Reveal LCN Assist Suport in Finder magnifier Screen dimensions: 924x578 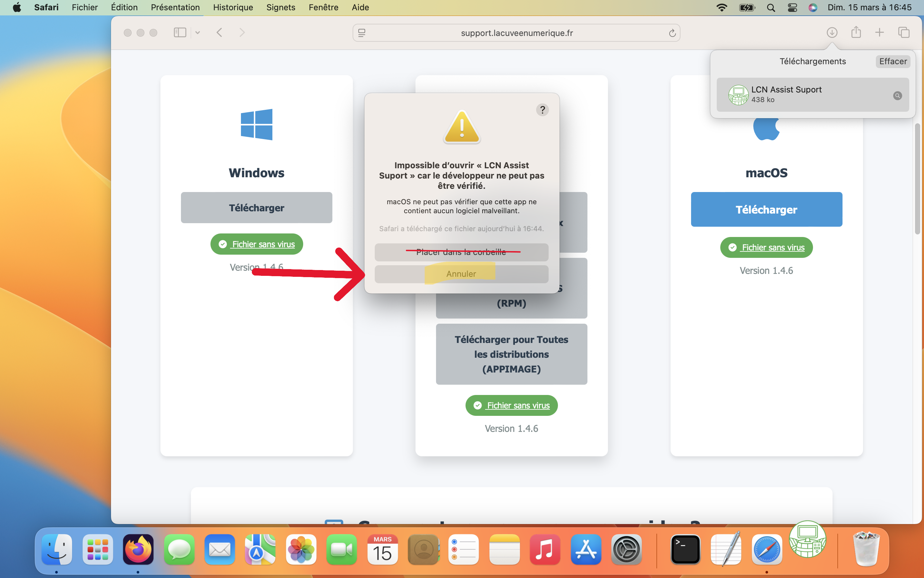click(897, 96)
